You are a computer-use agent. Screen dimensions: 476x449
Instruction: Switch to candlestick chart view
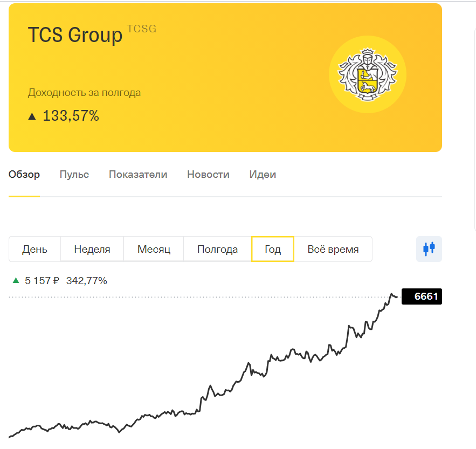pyautogui.click(x=429, y=249)
